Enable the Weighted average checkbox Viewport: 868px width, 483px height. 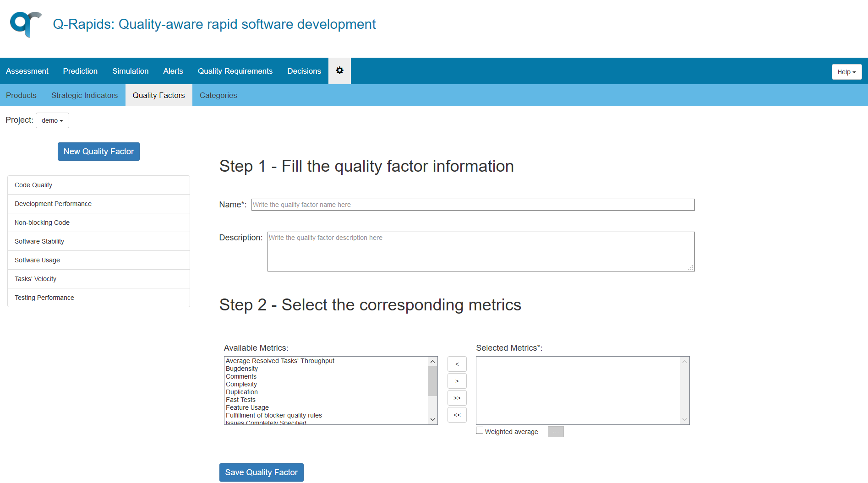click(480, 430)
